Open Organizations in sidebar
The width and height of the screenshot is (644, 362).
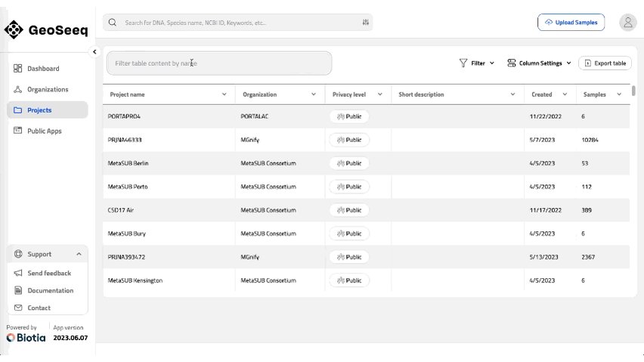[x=47, y=89]
